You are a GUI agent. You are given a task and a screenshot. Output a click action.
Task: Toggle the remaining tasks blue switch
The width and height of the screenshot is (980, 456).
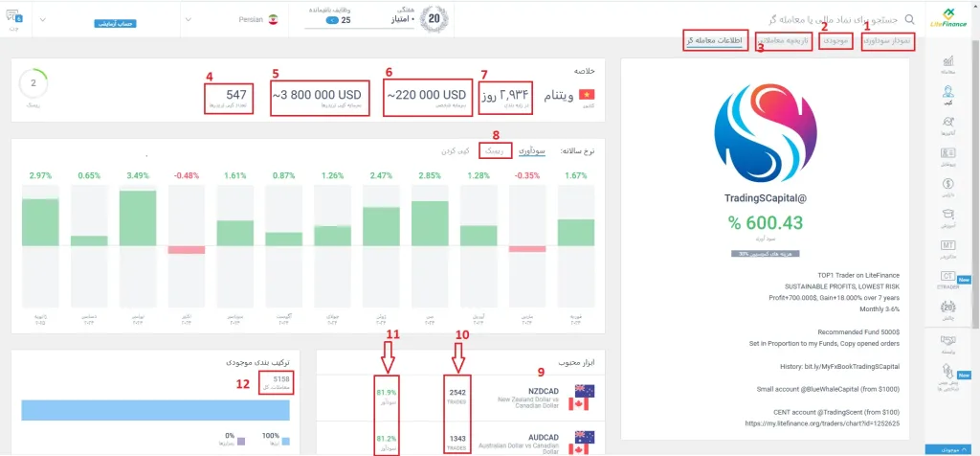(x=331, y=19)
